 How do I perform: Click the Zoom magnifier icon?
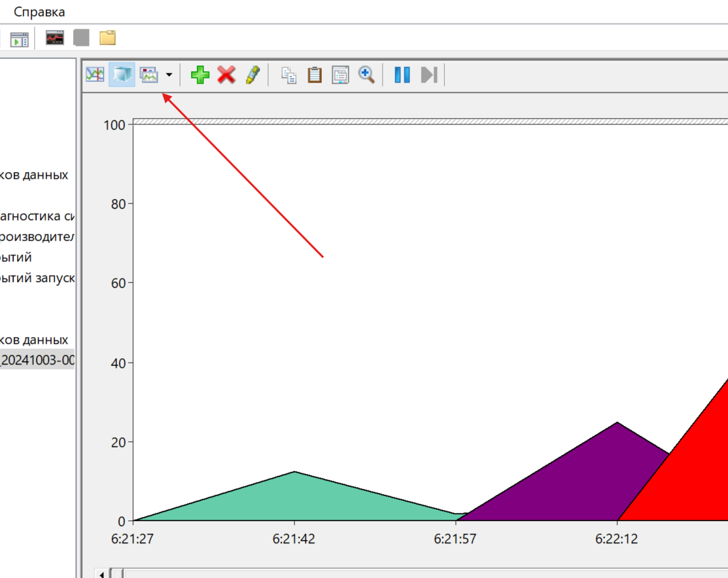click(x=366, y=75)
